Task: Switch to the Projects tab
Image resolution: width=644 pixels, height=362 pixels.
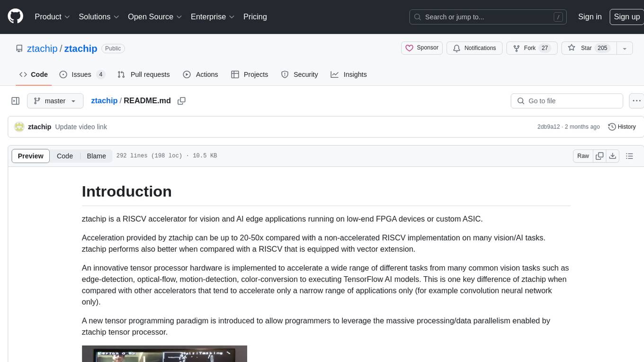Action: [x=250, y=74]
